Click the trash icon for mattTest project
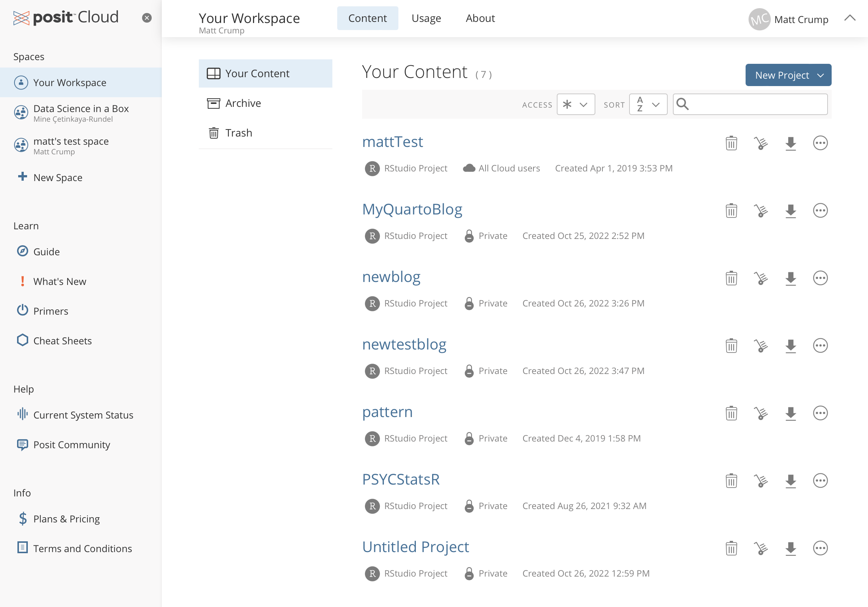868x607 pixels. point(731,143)
